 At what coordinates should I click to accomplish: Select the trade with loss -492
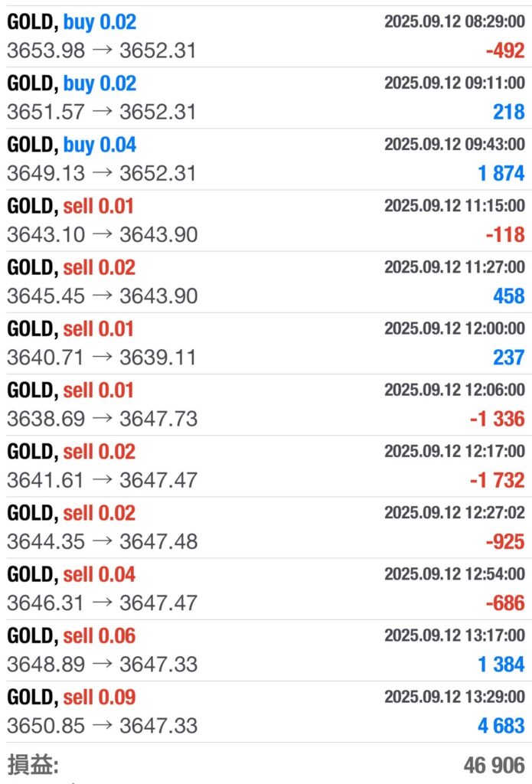tap(504, 51)
